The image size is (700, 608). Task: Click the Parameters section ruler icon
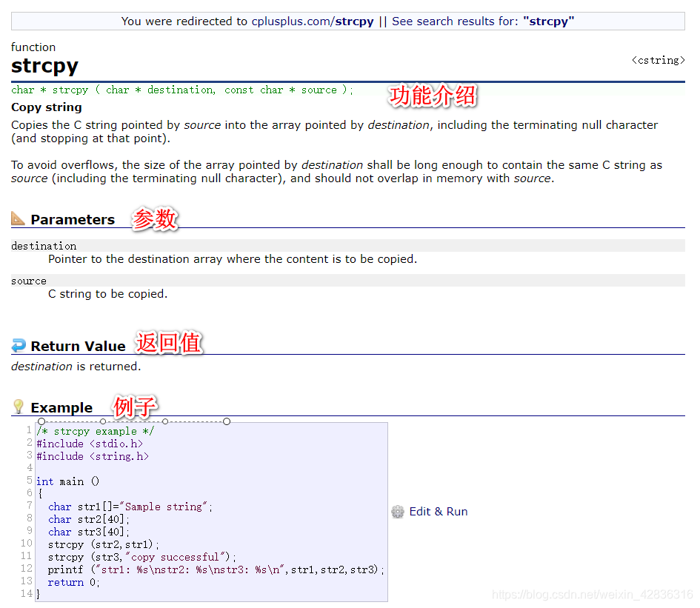point(18,218)
